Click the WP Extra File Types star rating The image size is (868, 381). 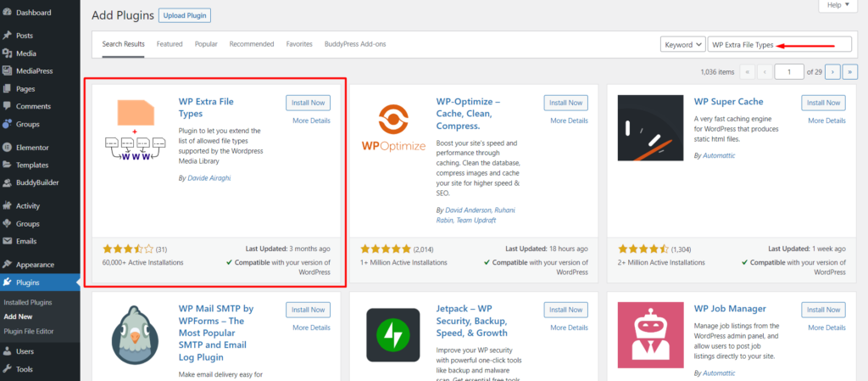point(129,249)
